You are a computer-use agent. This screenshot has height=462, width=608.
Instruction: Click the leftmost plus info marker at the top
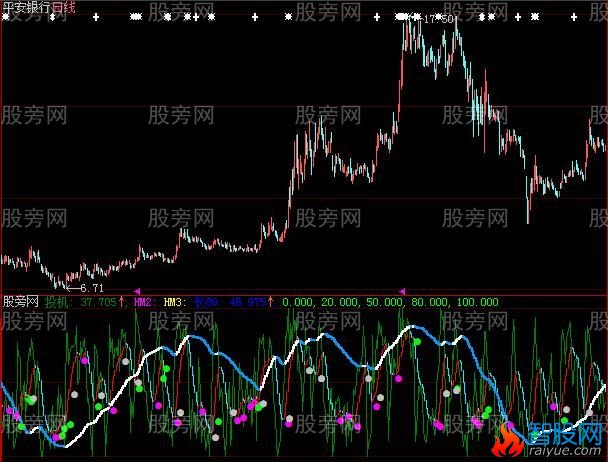click(96, 17)
